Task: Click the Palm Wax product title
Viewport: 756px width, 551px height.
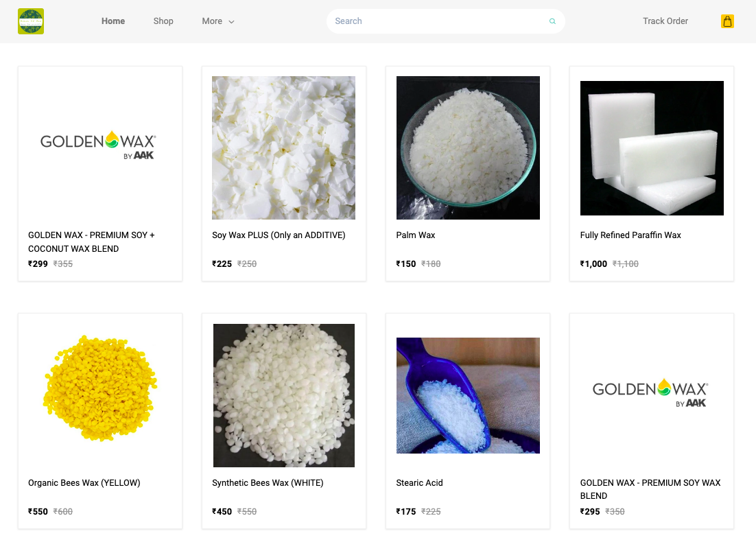Action: coord(416,235)
